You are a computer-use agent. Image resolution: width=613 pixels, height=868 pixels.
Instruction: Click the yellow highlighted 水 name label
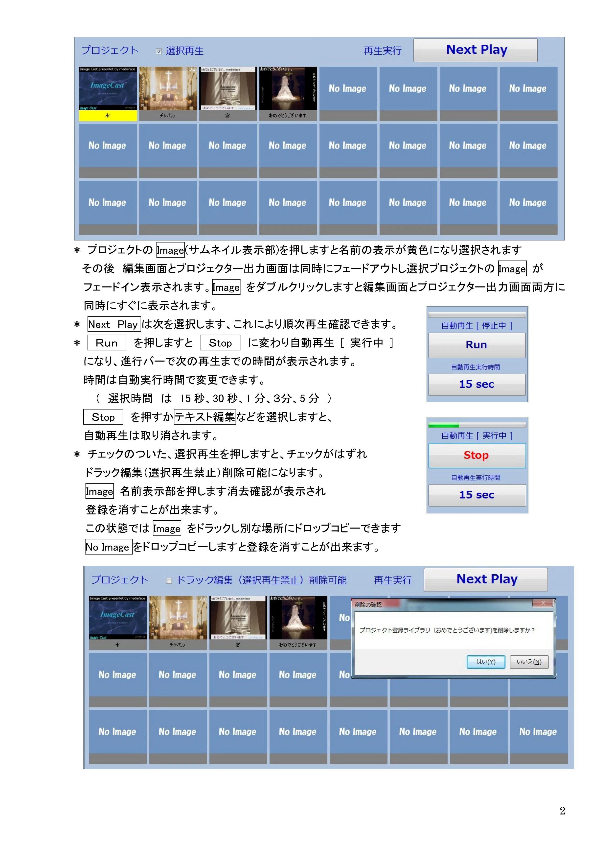pos(108,116)
